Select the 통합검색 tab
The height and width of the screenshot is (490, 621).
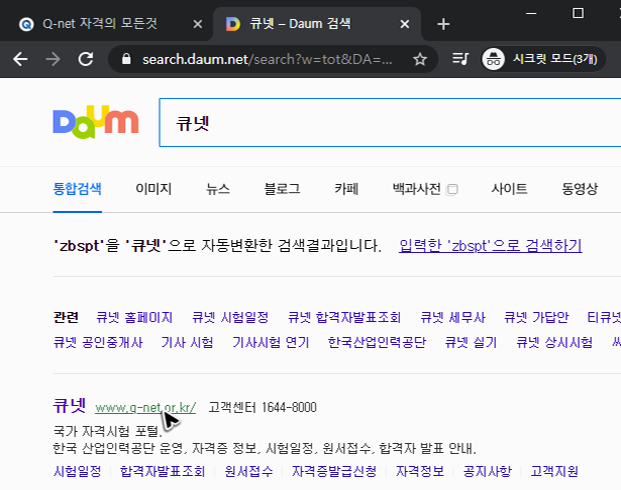(x=77, y=189)
